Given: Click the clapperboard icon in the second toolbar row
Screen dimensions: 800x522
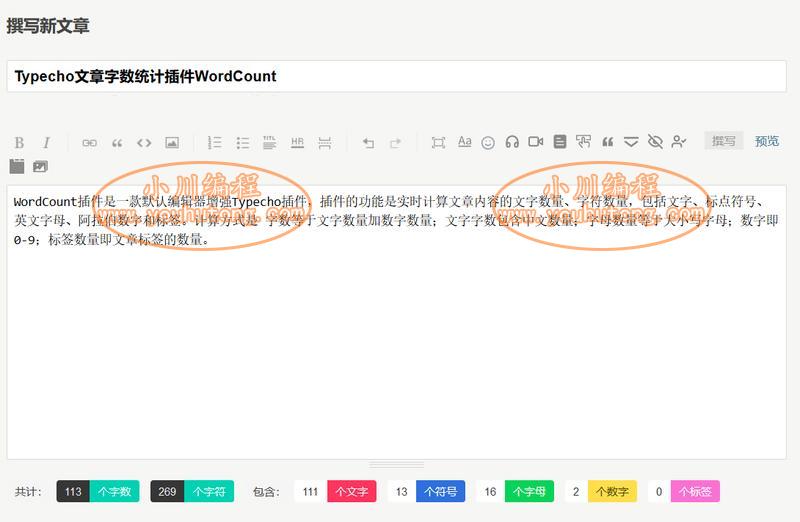Looking at the screenshot, I should pyautogui.click(x=17, y=166).
